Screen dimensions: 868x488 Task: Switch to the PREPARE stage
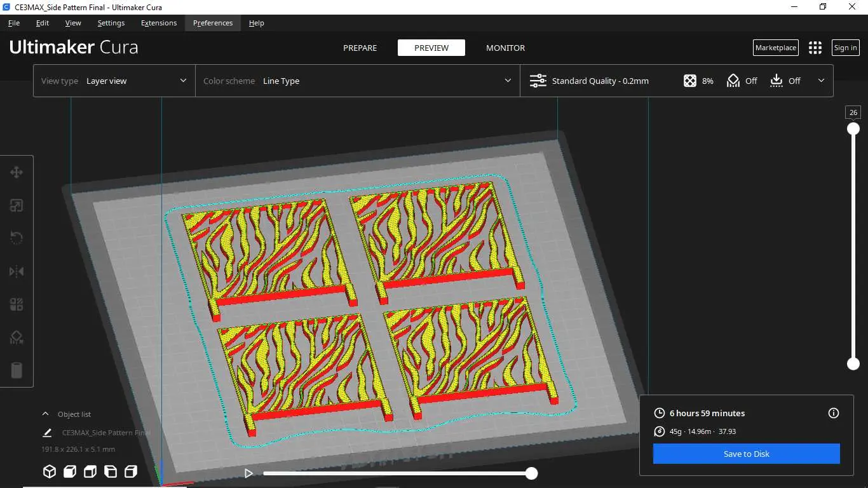pos(360,48)
